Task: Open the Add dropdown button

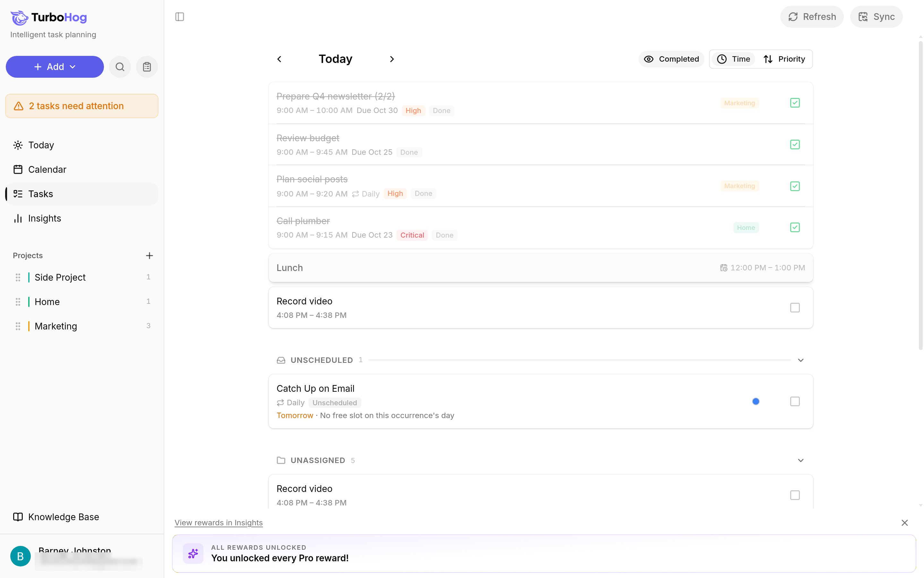Action: (55, 67)
